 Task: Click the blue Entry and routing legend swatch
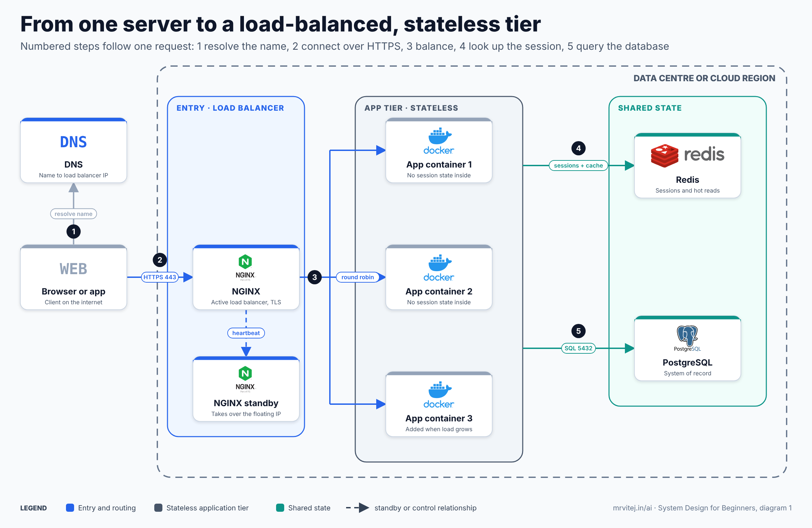pos(70,507)
